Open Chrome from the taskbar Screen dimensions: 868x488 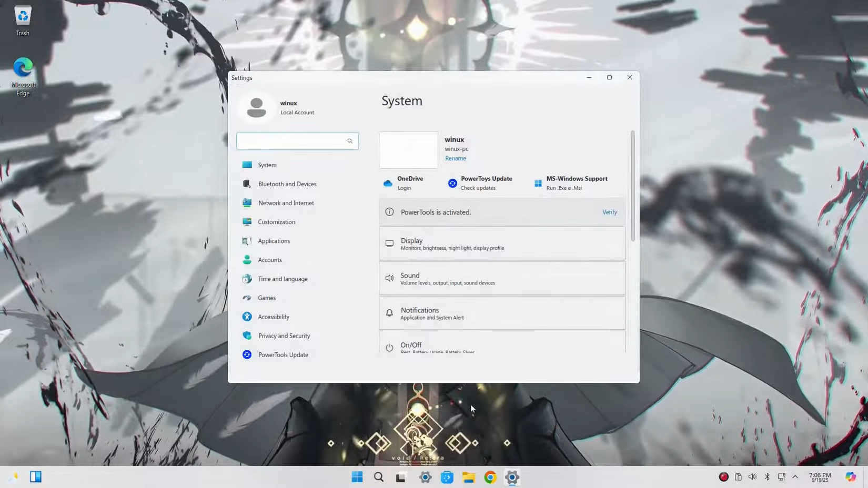[490, 477]
